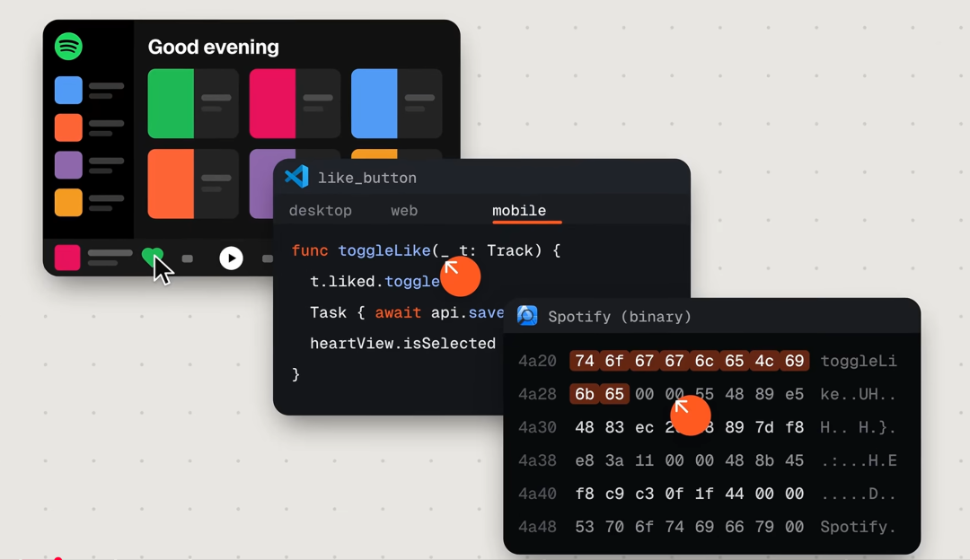Image resolution: width=970 pixels, height=560 pixels.
Task: Open the pink card in the top row
Action: [x=295, y=103]
